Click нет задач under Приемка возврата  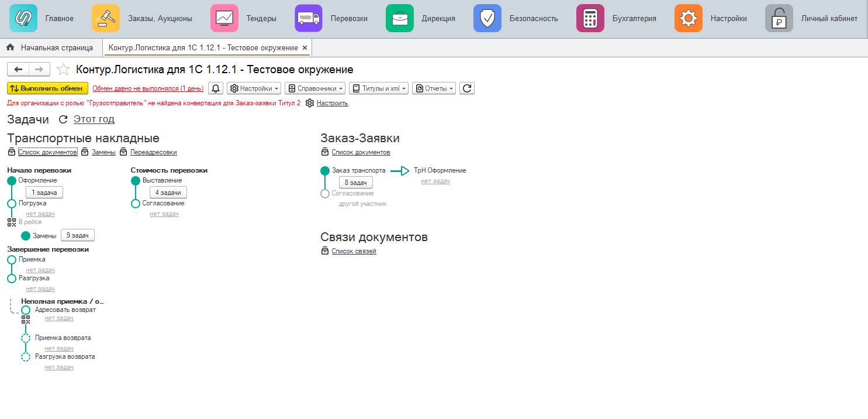[59, 349]
